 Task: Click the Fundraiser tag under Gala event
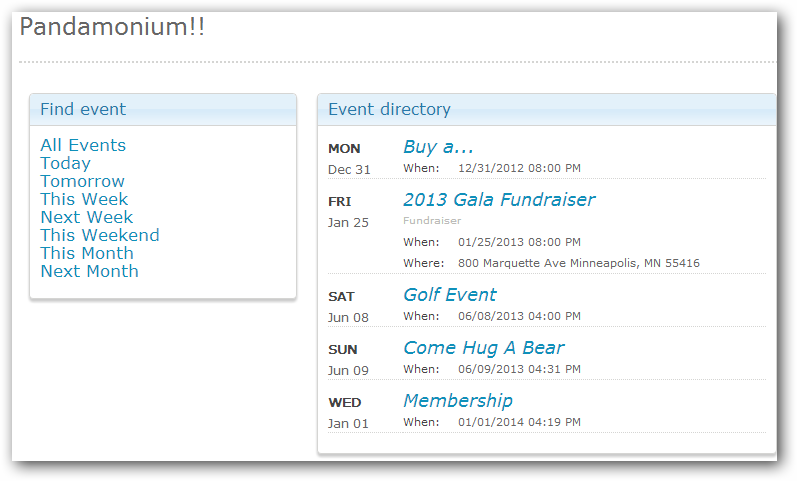coord(432,221)
